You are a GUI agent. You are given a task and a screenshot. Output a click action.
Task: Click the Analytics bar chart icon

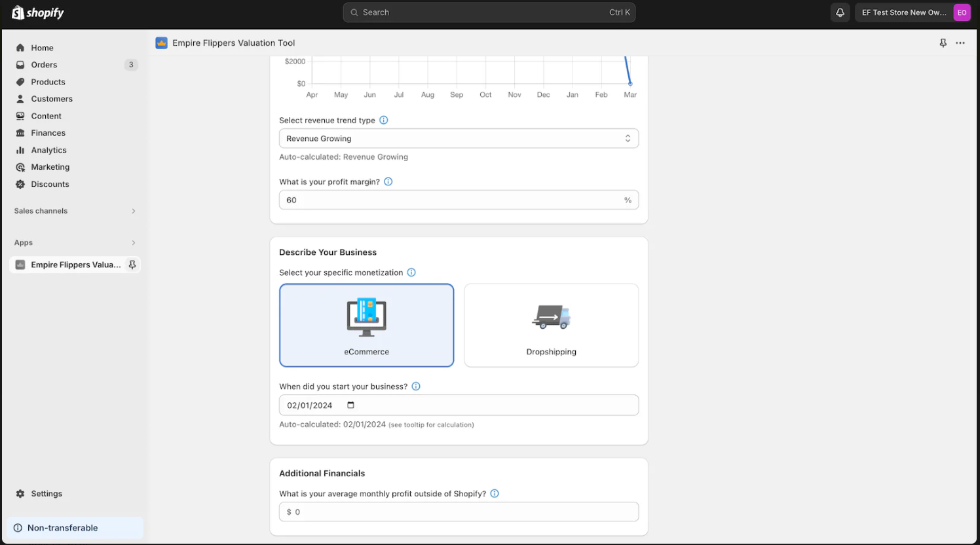pos(20,150)
